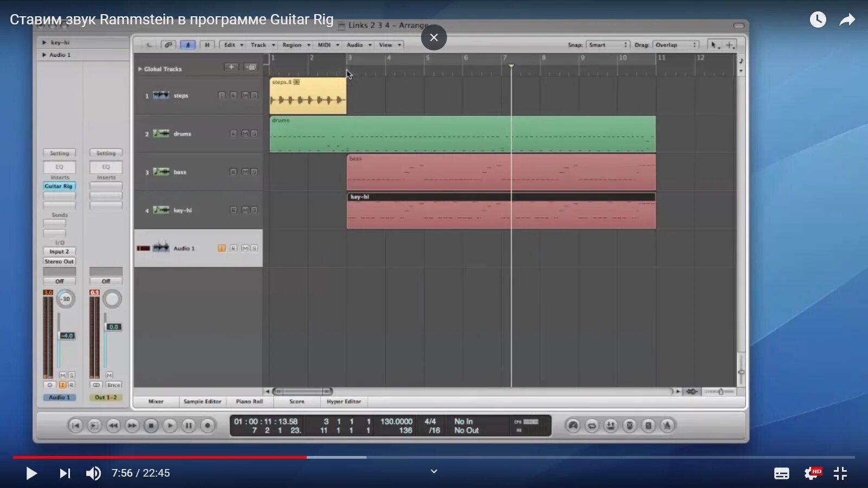Viewport: 868px width, 488px height.
Task: Rewind using the transport bar
Action: click(x=113, y=426)
